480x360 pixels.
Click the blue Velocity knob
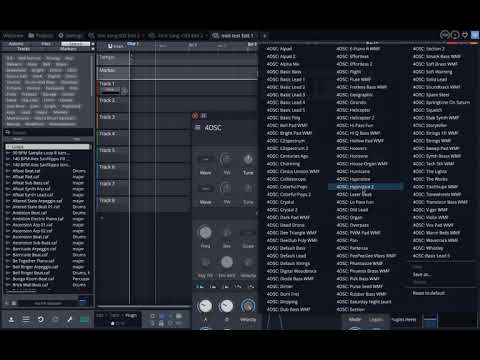(x=248, y=306)
